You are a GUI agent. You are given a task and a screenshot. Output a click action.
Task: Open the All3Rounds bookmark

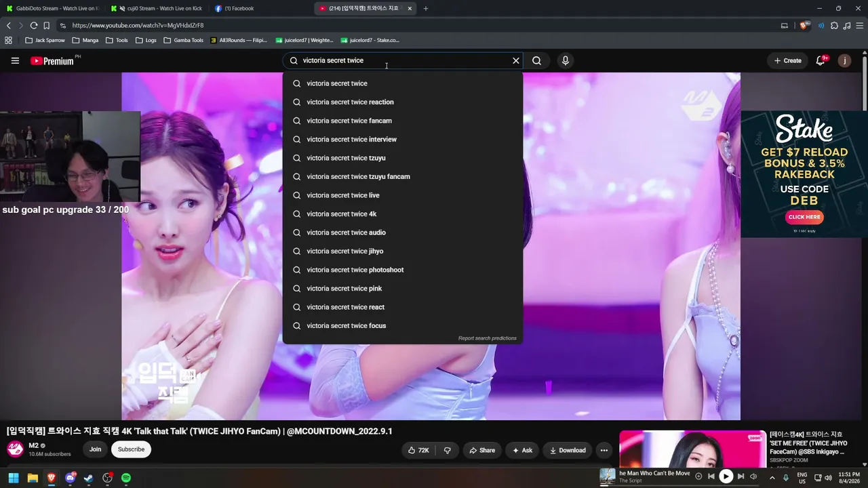point(239,40)
